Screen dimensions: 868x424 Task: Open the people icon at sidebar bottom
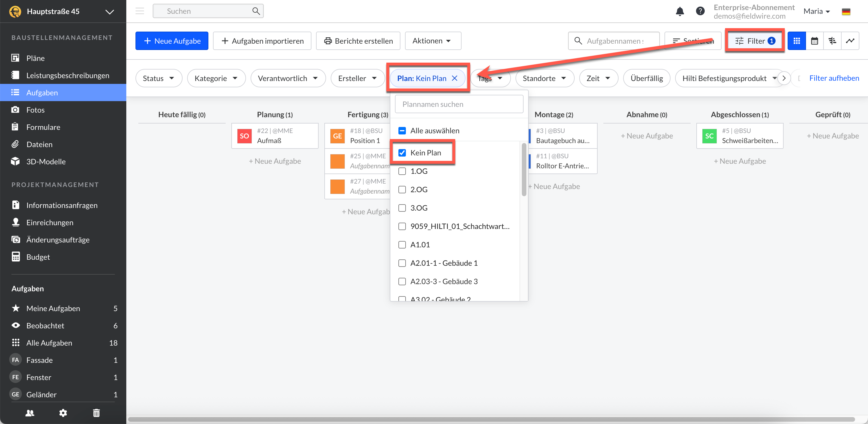pos(30,413)
